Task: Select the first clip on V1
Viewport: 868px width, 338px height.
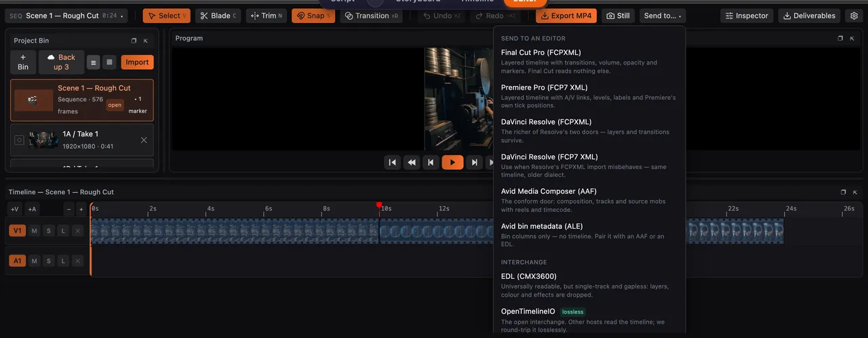Action: point(235,231)
